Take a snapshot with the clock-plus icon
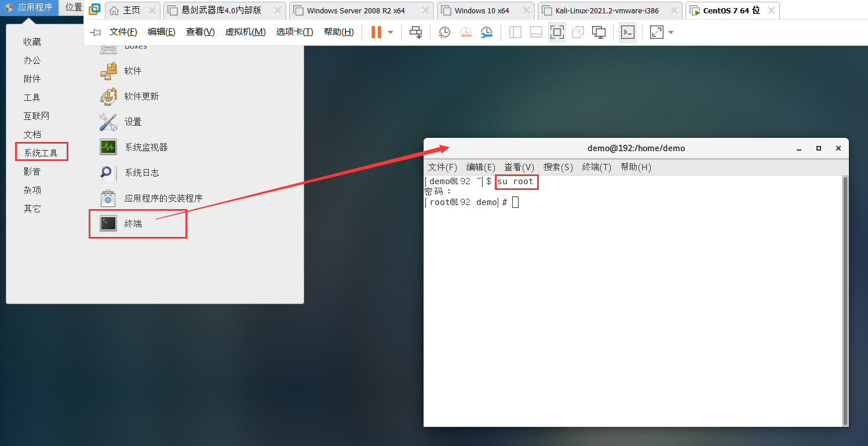The width and height of the screenshot is (868, 446). 444,32
